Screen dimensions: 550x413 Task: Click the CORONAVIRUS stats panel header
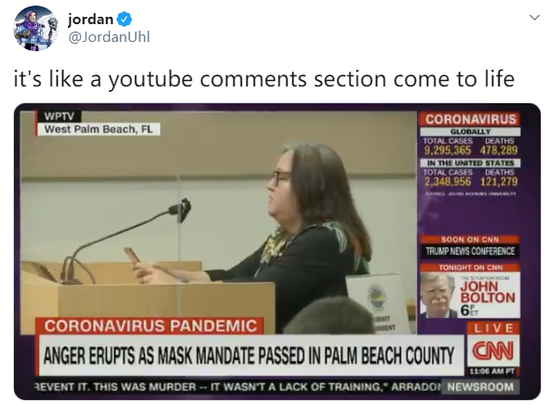tap(470, 119)
